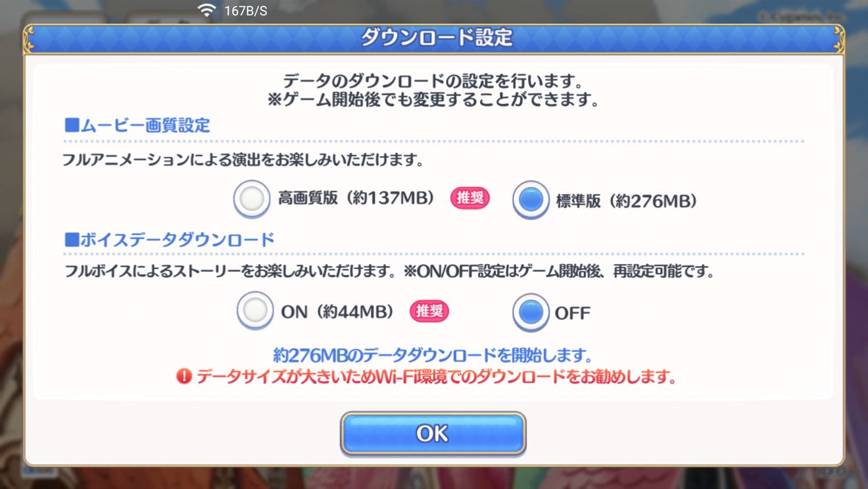Image resolution: width=868 pixels, height=489 pixels.
Task: Click the 167B/S network speed indicator
Action: coord(245,11)
